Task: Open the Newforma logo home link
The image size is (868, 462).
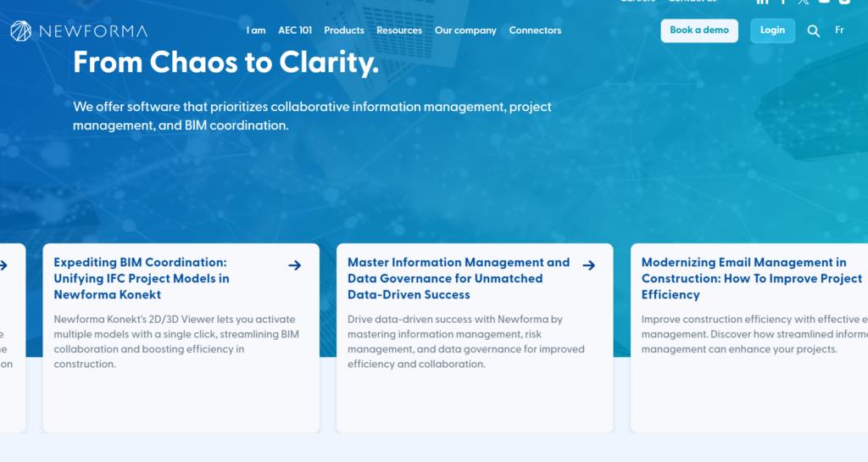Action: [x=79, y=31]
